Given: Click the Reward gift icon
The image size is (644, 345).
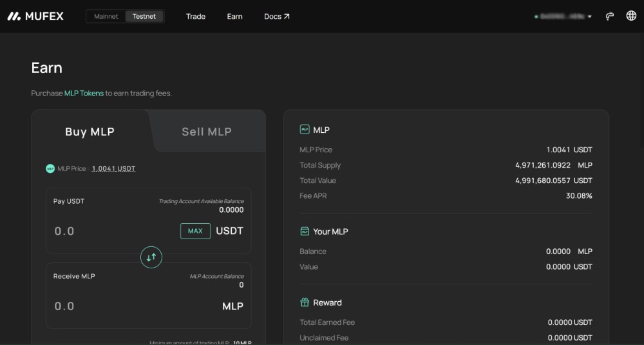Looking at the screenshot, I should pos(305,302).
